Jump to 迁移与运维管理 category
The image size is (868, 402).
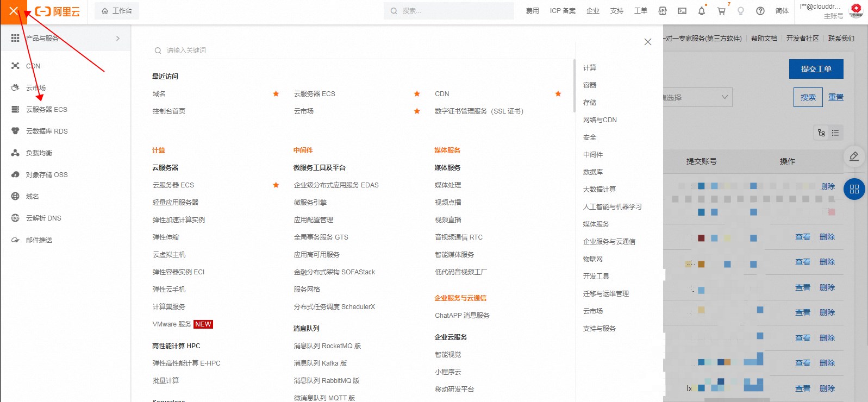point(606,293)
